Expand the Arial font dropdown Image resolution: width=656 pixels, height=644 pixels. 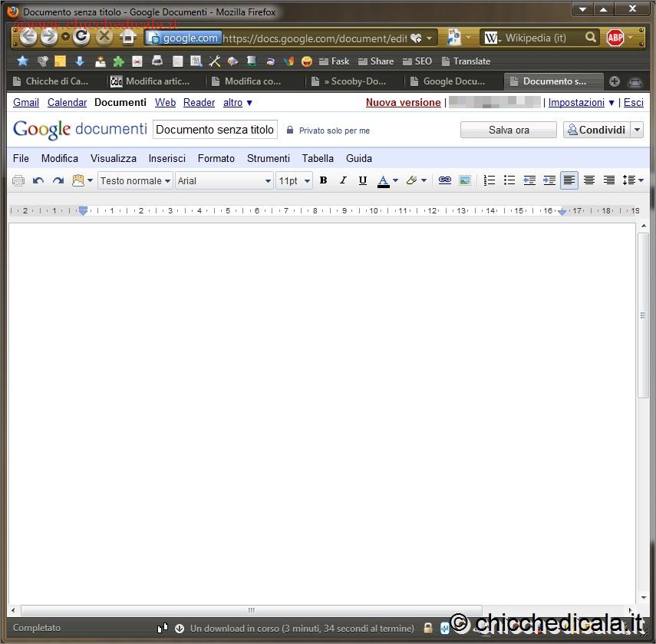224,180
